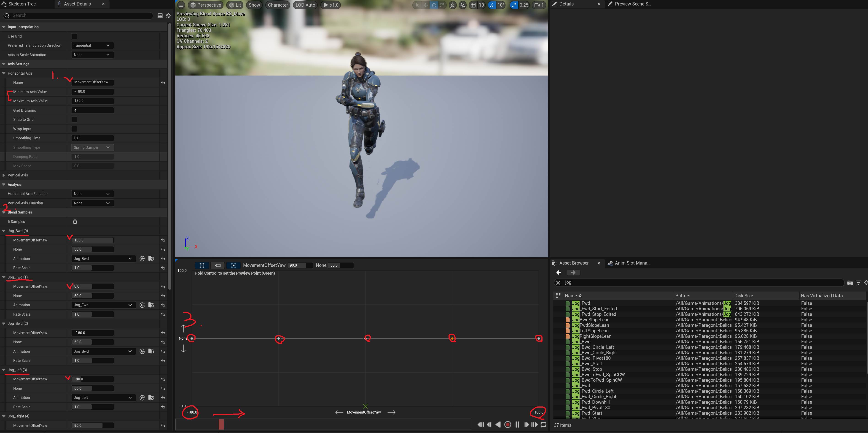Adjust Jog_Bwd (0) Rate Scale slider

tap(93, 268)
